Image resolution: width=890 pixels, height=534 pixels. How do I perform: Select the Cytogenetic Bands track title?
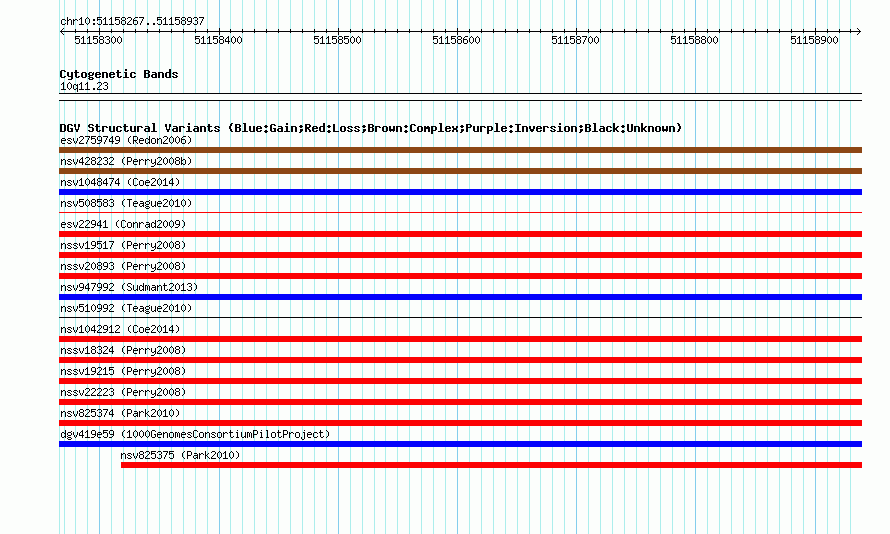coord(119,74)
